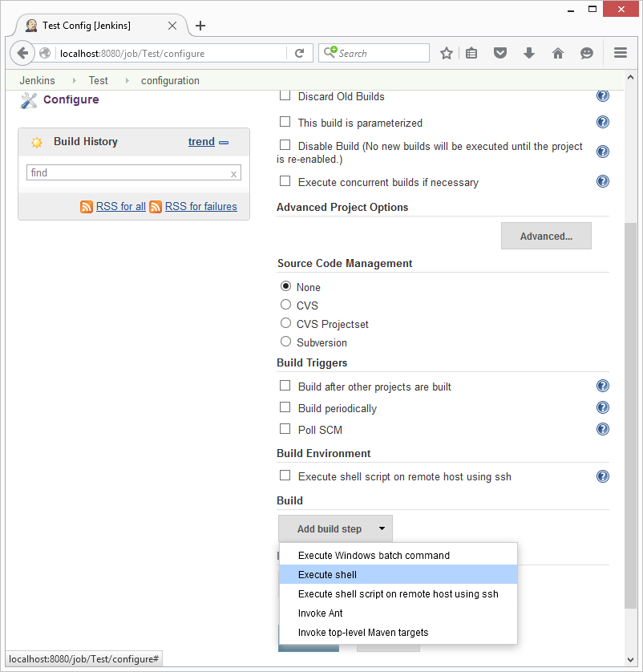Enable Discard Old Builds checkbox
Image resolution: width=643 pixels, height=672 pixels.
[285, 95]
